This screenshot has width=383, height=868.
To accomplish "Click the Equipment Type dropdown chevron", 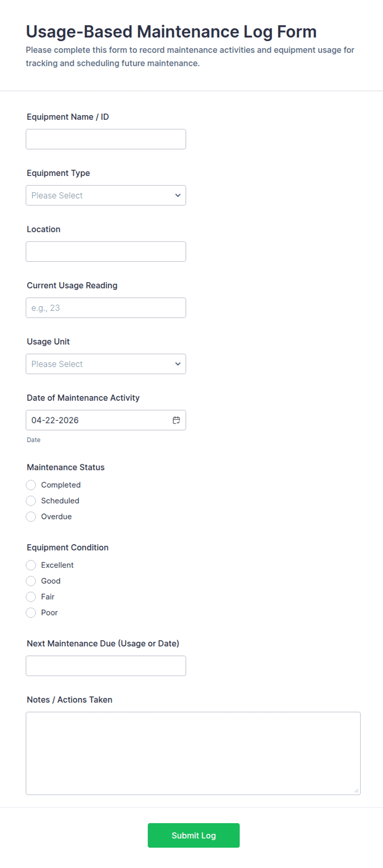I will (178, 195).
